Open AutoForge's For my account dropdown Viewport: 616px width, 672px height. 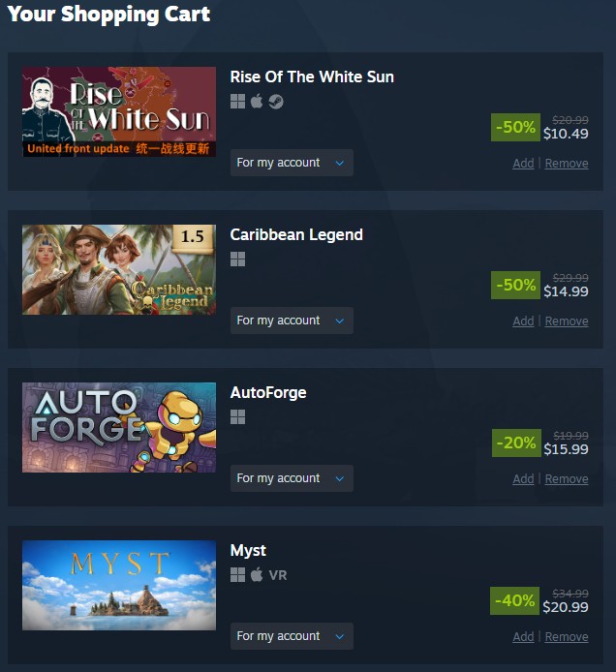pos(292,478)
